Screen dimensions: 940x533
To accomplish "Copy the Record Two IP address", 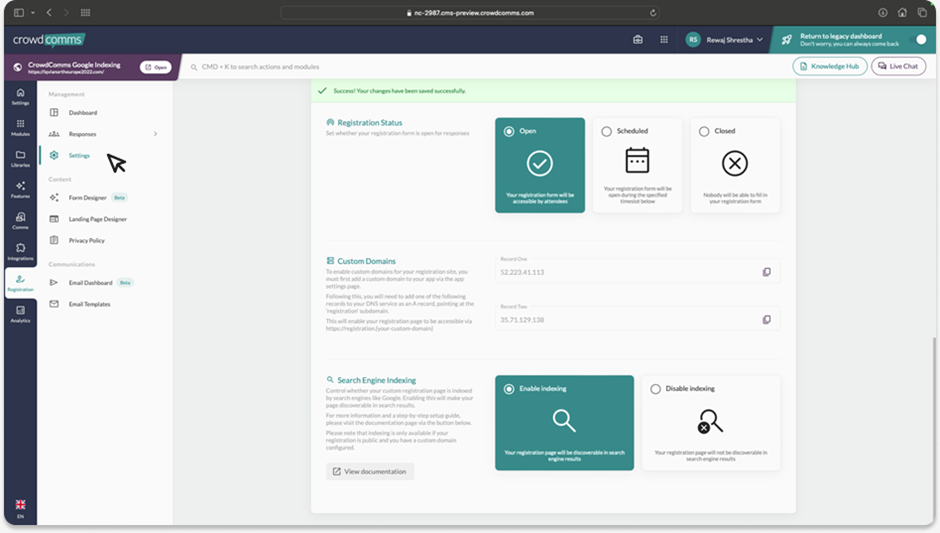I will (766, 319).
